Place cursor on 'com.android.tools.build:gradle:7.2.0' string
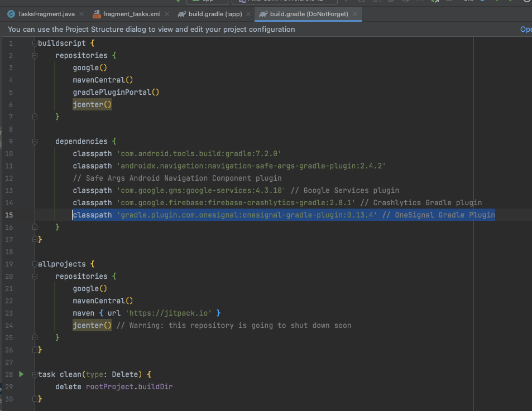Screen dimensions: 532x411 199,153
